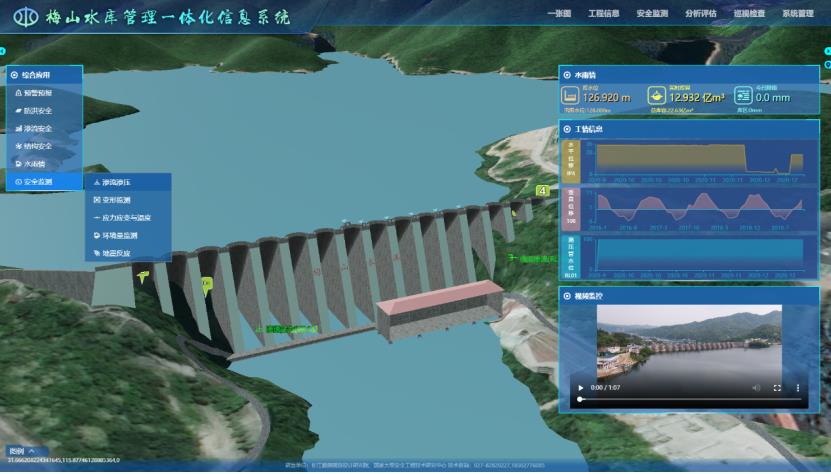Expand 安全监测 in the left menu
831x474 pixels.
tap(45, 182)
